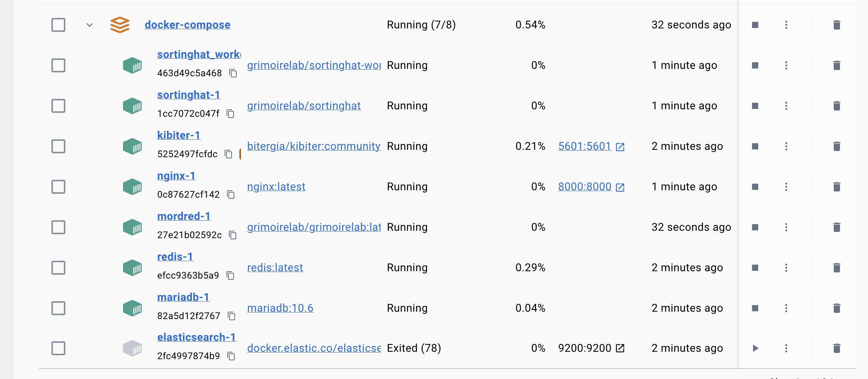This screenshot has height=379, width=868.
Task: Open port 5601:5601 in browser
Action: [585, 146]
